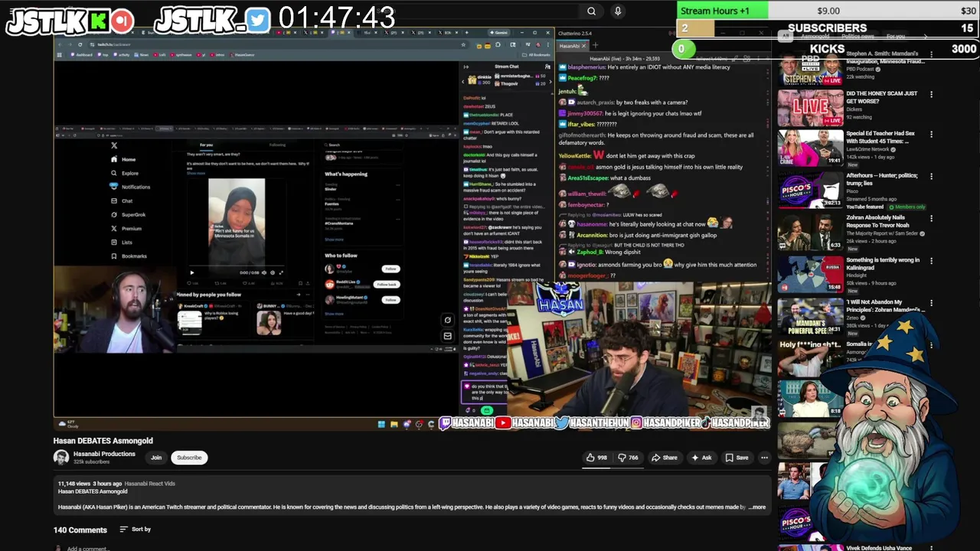Click Notifications in the streamed X sidebar
The height and width of the screenshot is (551, 980).
click(x=130, y=187)
